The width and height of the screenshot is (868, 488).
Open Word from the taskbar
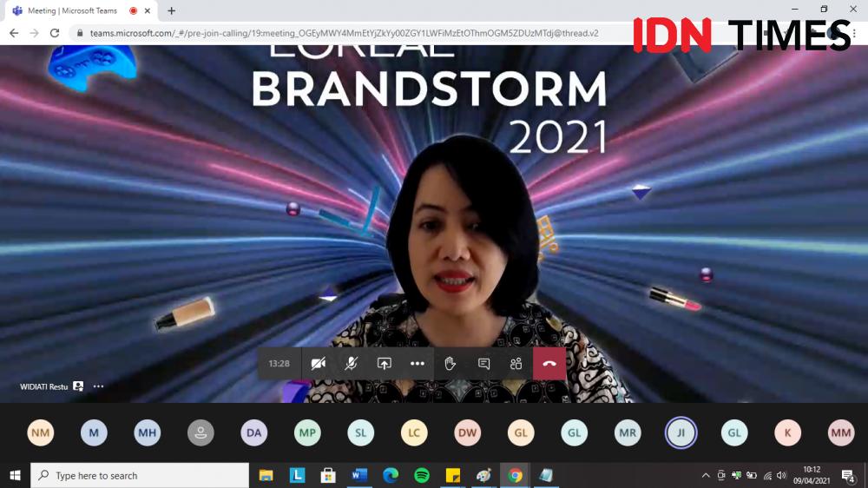[359, 475]
